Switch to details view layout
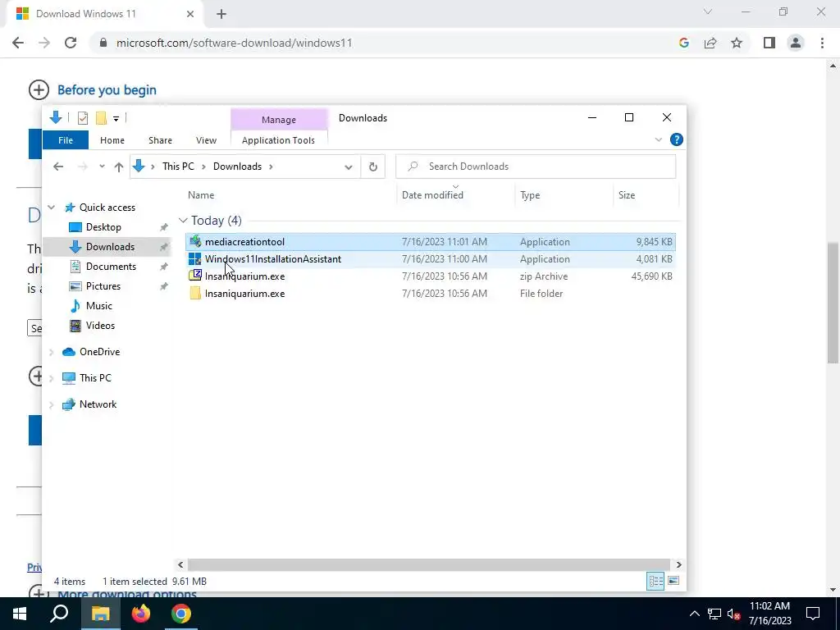Image resolution: width=840 pixels, height=630 pixels. [x=655, y=582]
